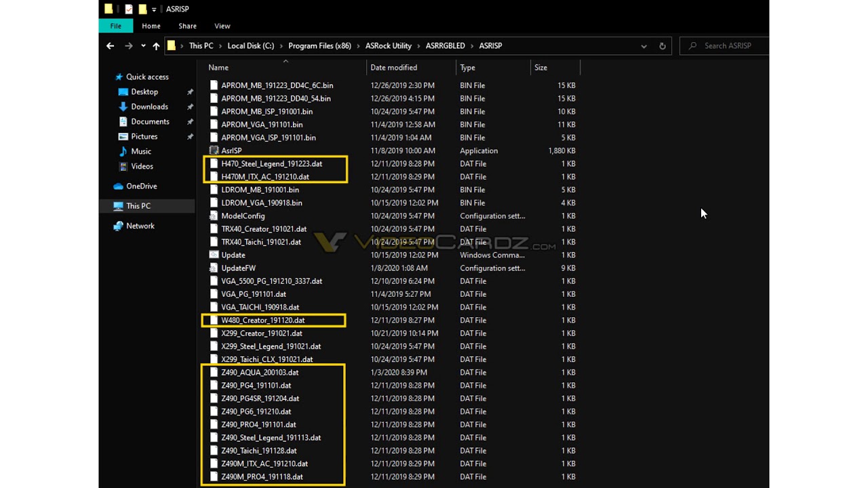This screenshot has height=488, width=868.
Task: Select APROM_VGA_ISP_191101.bin file
Action: pos(269,138)
